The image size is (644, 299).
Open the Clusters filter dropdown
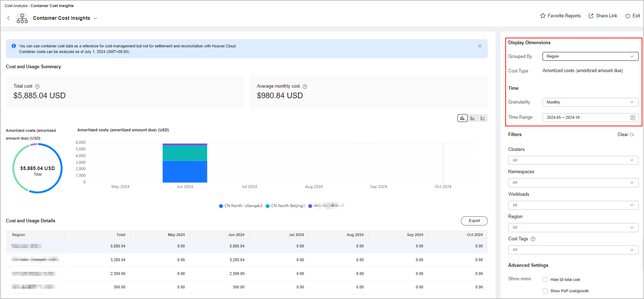573,160
